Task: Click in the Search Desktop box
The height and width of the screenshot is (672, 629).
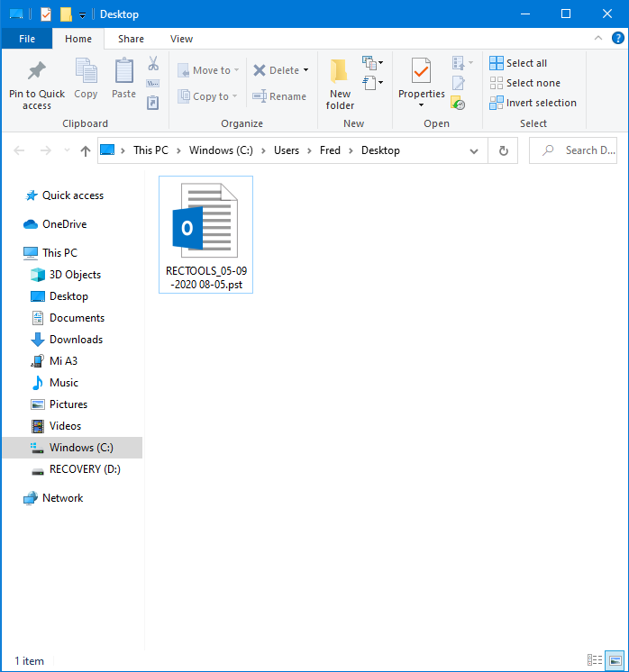Action: [x=573, y=150]
